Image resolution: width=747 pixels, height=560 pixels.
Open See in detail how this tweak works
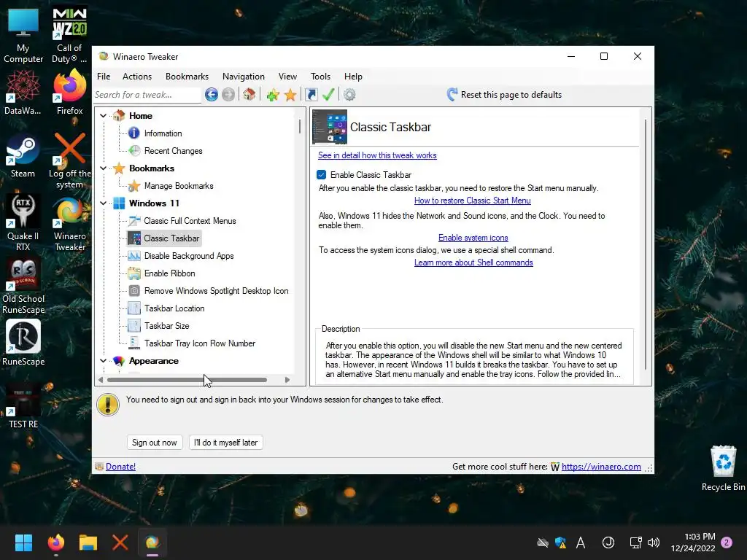point(377,155)
